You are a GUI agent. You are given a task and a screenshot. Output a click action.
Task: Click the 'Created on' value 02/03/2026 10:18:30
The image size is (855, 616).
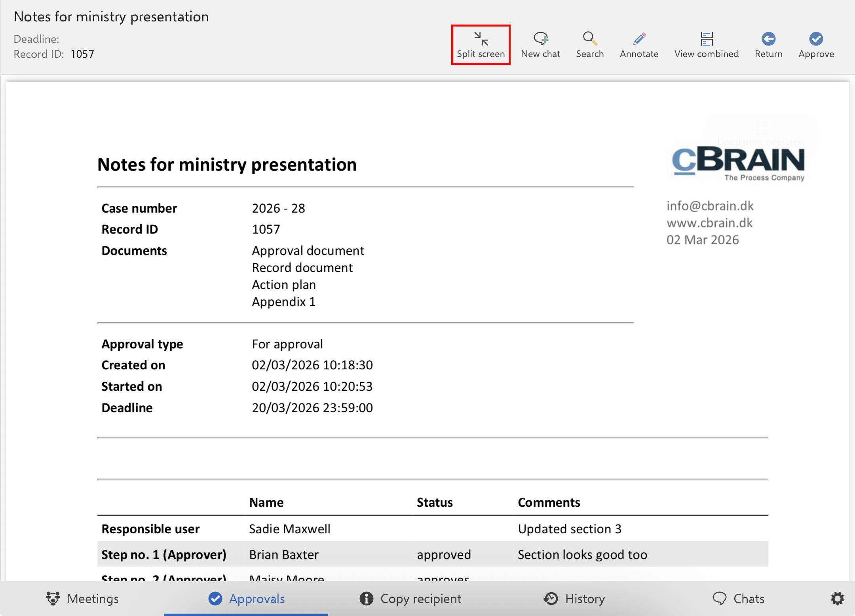coord(312,365)
